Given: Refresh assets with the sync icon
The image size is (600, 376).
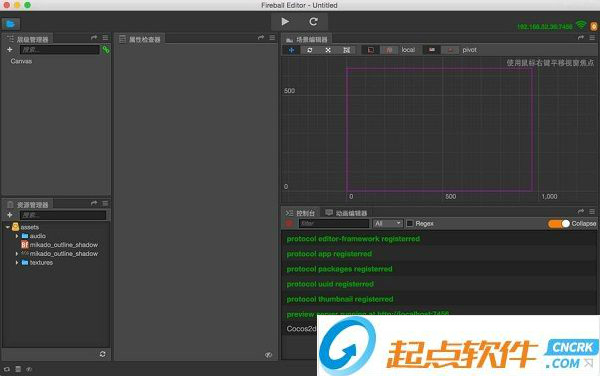Looking at the screenshot, I should pos(103,354).
